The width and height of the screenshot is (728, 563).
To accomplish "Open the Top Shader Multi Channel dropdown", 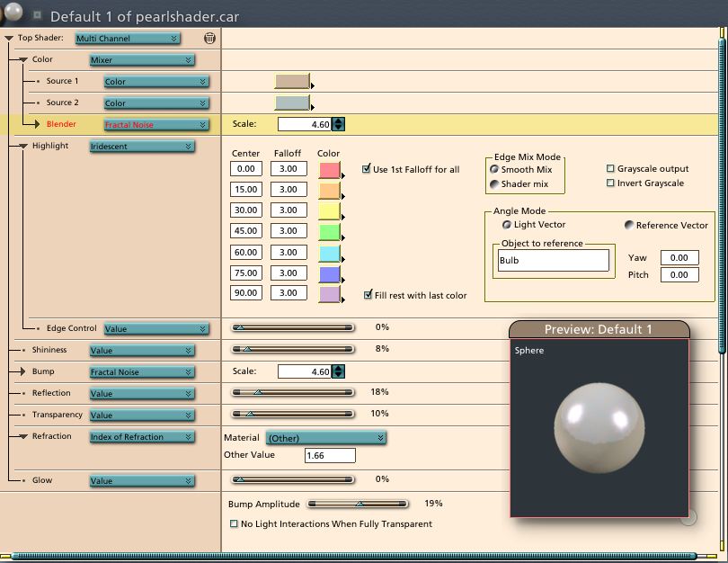I will point(128,39).
